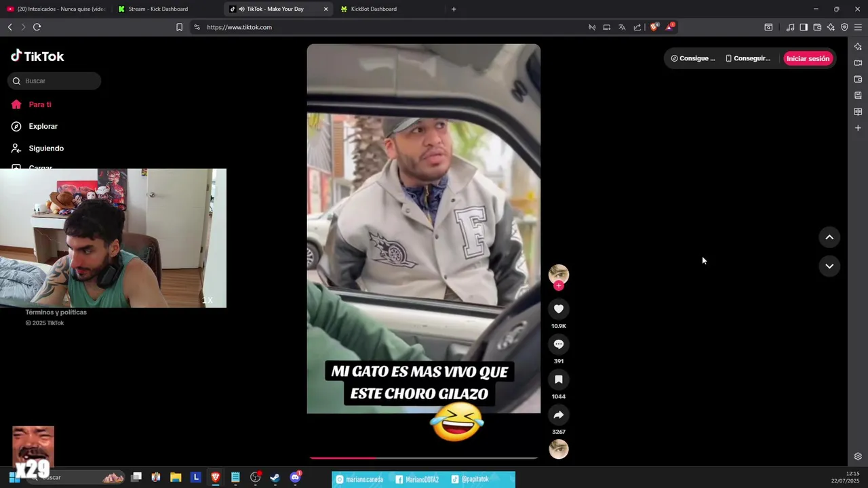The width and height of the screenshot is (868, 488).
Task: Click the @papitatok TikTok label
Action: click(x=470, y=479)
